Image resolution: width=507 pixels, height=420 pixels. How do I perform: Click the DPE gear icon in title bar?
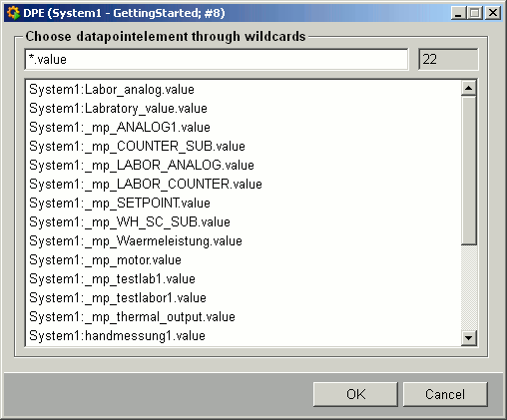(x=14, y=13)
